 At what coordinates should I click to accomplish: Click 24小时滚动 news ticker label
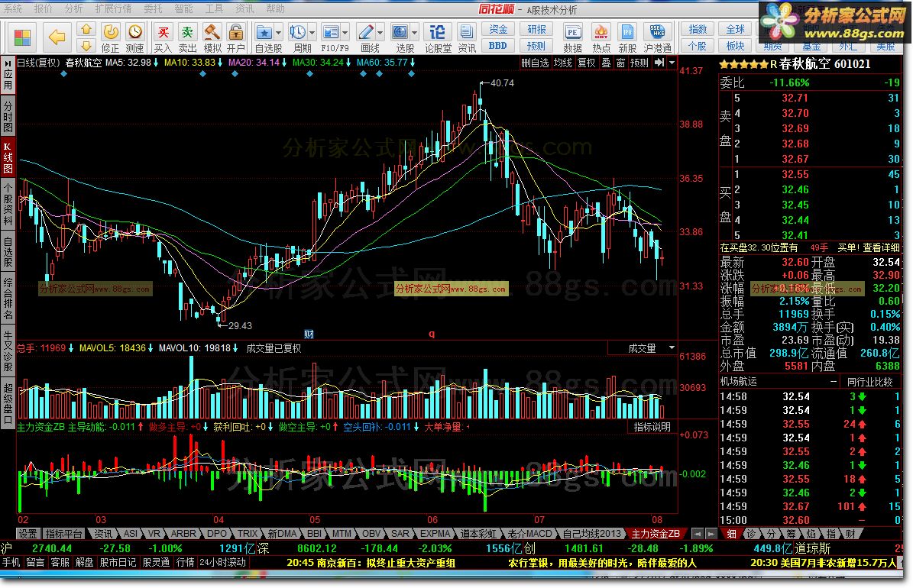(222, 562)
